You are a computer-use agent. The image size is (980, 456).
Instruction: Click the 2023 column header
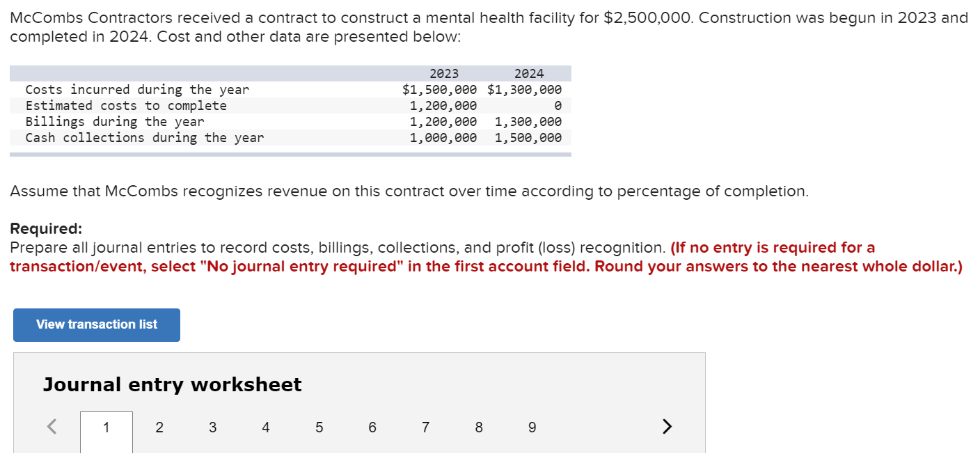coord(445,72)
